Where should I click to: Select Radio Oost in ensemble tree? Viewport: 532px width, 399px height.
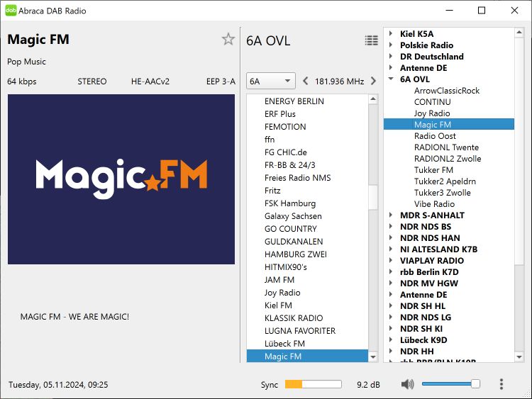435,136
